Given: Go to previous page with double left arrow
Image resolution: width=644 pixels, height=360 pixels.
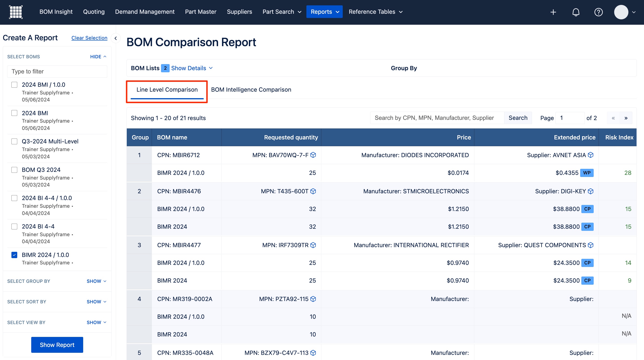Looking at the screenshot, I should point(613,118).
